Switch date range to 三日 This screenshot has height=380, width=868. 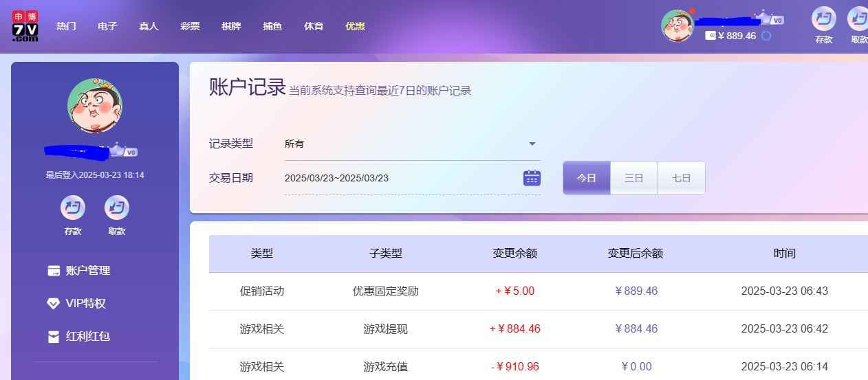coord(633,178)
